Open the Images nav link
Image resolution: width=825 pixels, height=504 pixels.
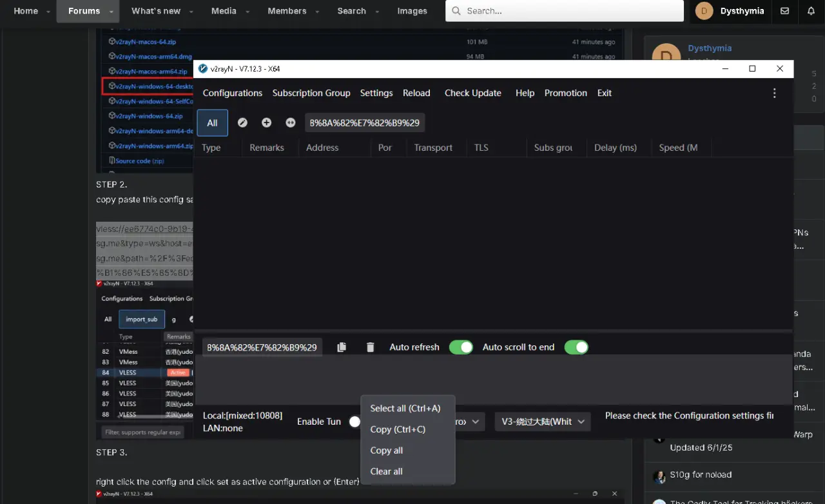pos(412,11)
